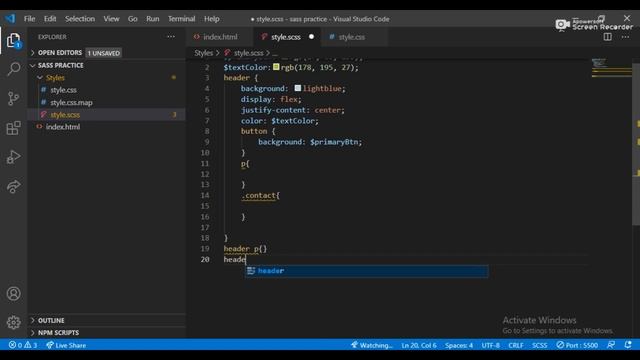The image size is (640, 360).
Task: Open the Run menu
Action: tap(153, 19)
